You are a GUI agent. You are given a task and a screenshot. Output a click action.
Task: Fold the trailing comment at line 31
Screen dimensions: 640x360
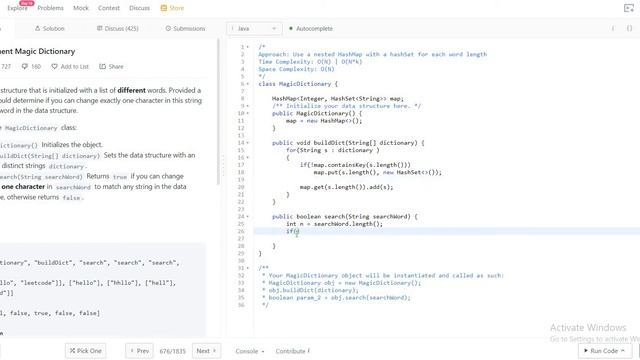click(x=248, y=268)
